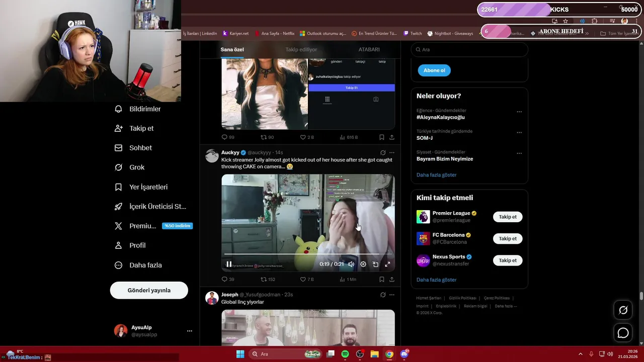The height and width of the screenshot is (362, 644).
Task: Open more options on Auckyy post
Action: coord(392,152)
